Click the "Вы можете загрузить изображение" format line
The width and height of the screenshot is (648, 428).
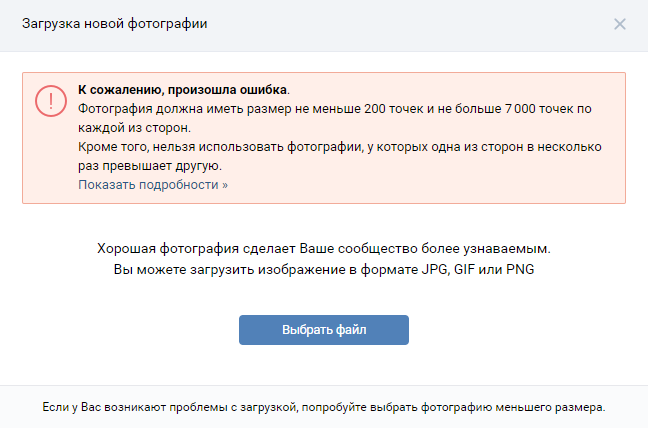(324, 269)
